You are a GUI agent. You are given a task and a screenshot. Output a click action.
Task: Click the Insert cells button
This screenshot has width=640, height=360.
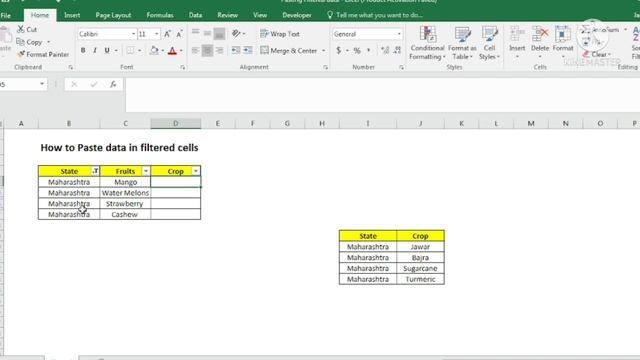[x=517, y=42]
